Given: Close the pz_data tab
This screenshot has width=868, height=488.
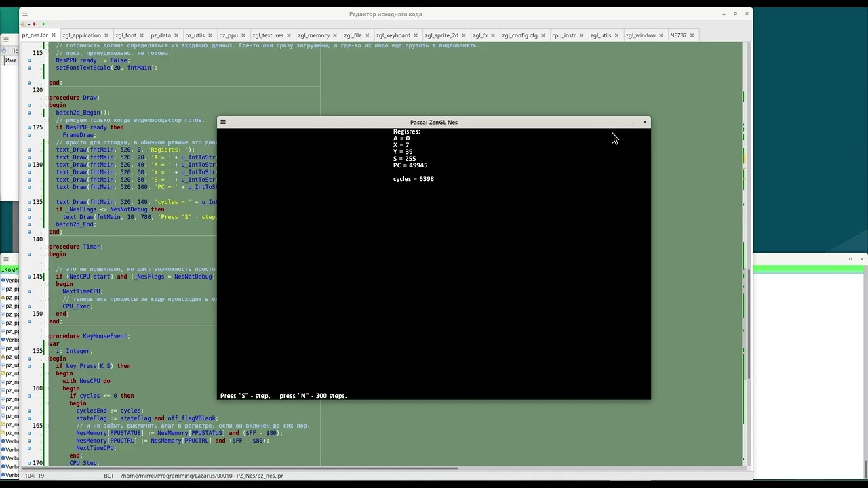Looking at the screenshot, I should [x=177, y=35].
